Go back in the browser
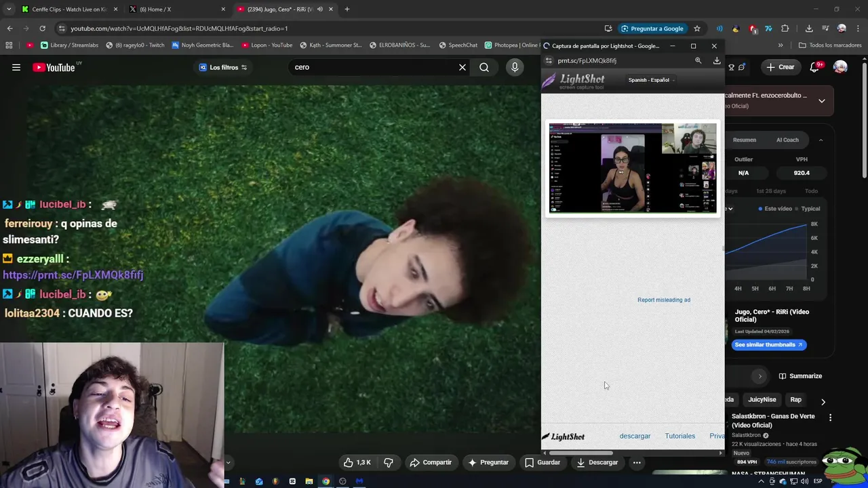The width and height of the screenshot is (868, 488). tap(9, 28)
